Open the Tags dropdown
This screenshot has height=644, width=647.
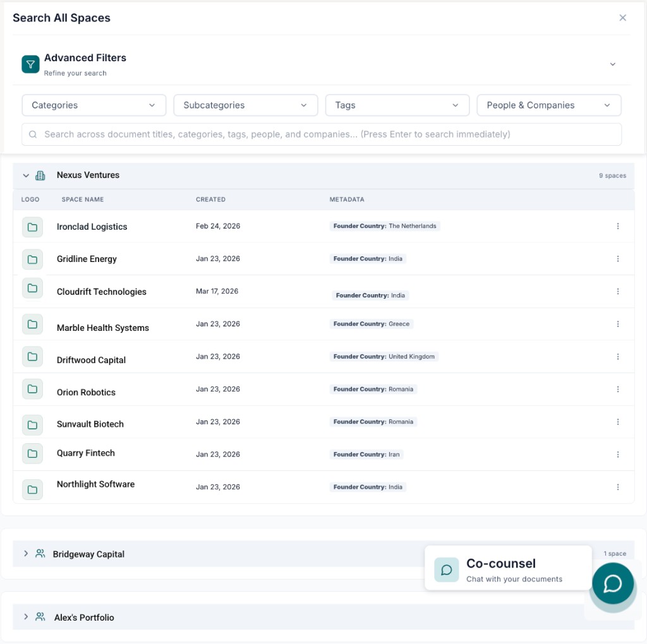[397, 105]
